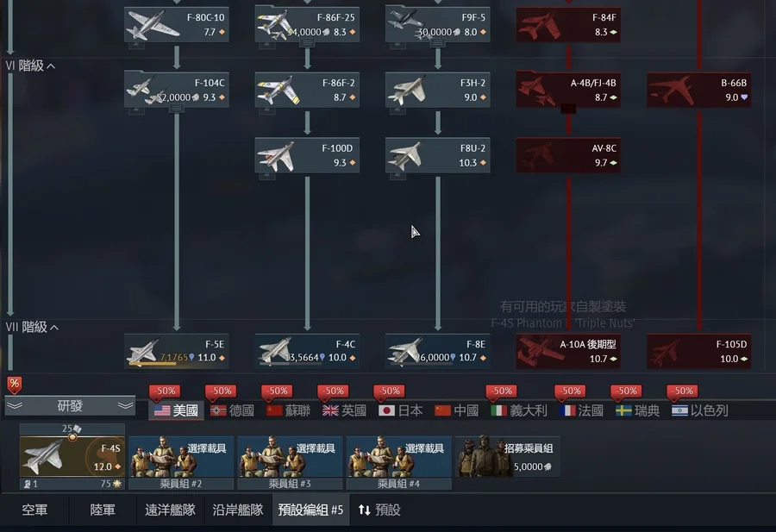The image size is (776, 532).
Task: Select the F-5E research aircraft
Action: pyautogui.click(x=176, y=351)
